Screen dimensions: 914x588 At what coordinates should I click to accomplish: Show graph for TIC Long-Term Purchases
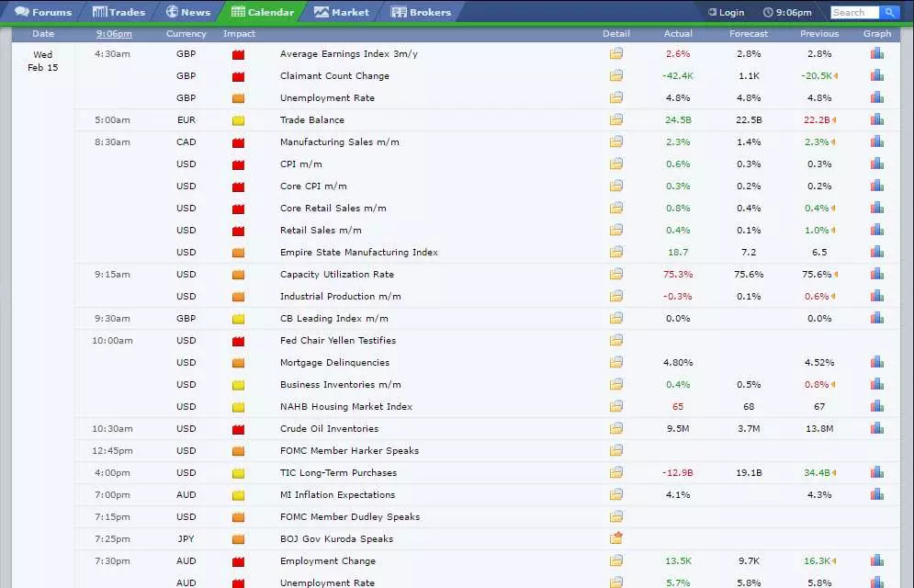[877, 472]
